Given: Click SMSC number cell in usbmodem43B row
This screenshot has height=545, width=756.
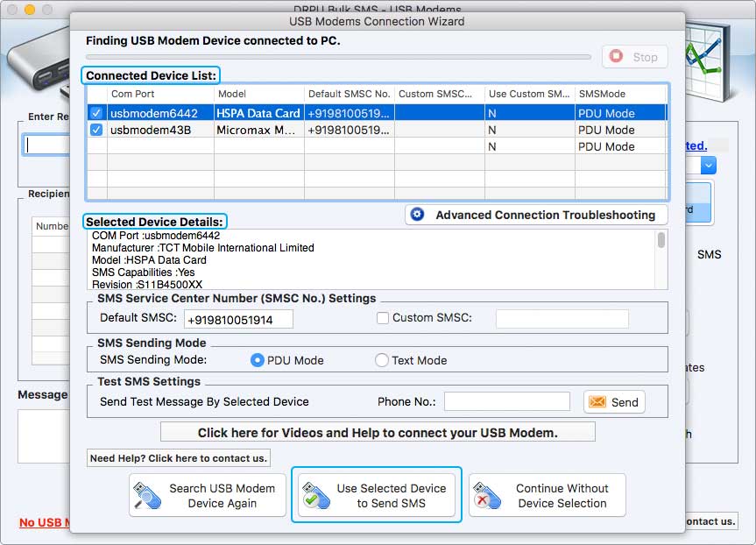Looking at the screenshot, I should [349, 130].
